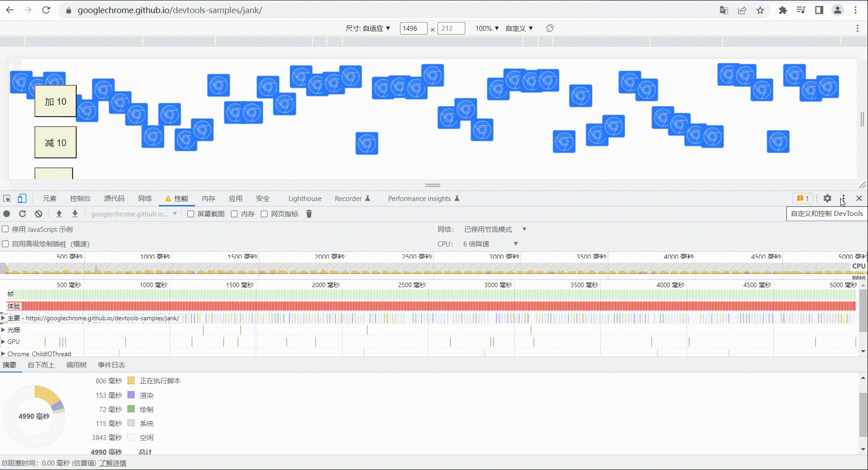Click the purple 渲染 legend swatch
Screen dimensions: 868x470
tap(131, 395)
